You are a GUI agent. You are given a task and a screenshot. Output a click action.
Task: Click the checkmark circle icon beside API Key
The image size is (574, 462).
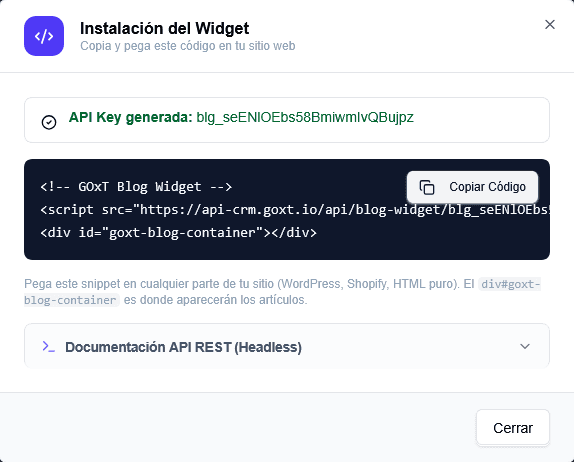49,122
